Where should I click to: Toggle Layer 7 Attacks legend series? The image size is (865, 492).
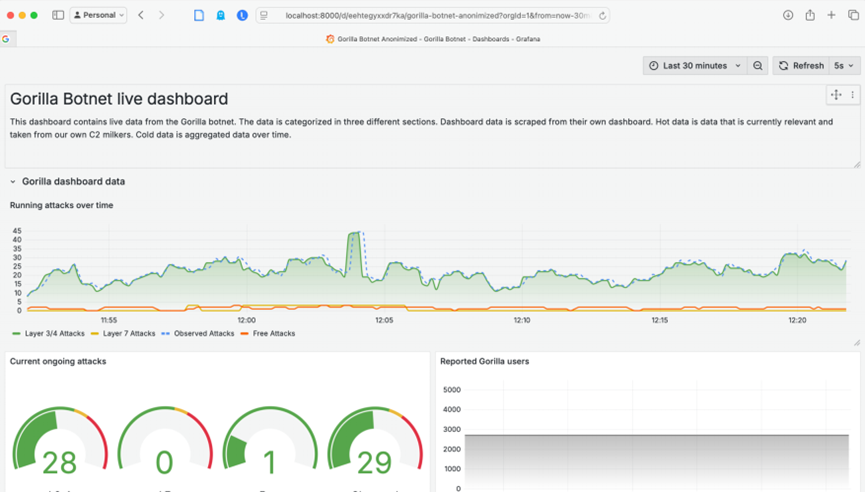[126, 334]
